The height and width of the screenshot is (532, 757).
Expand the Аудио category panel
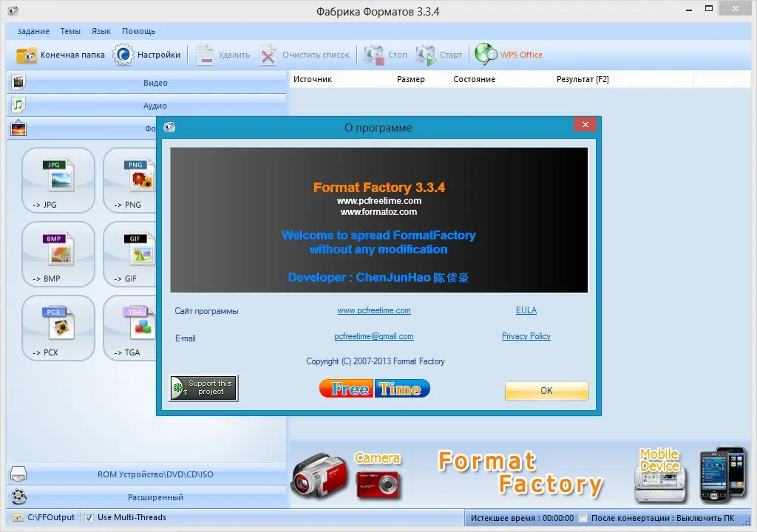pos(147,105)
